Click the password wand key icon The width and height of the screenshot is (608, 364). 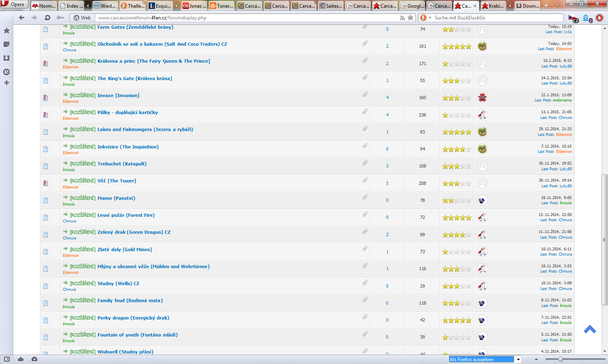click(x=60, y=18)
